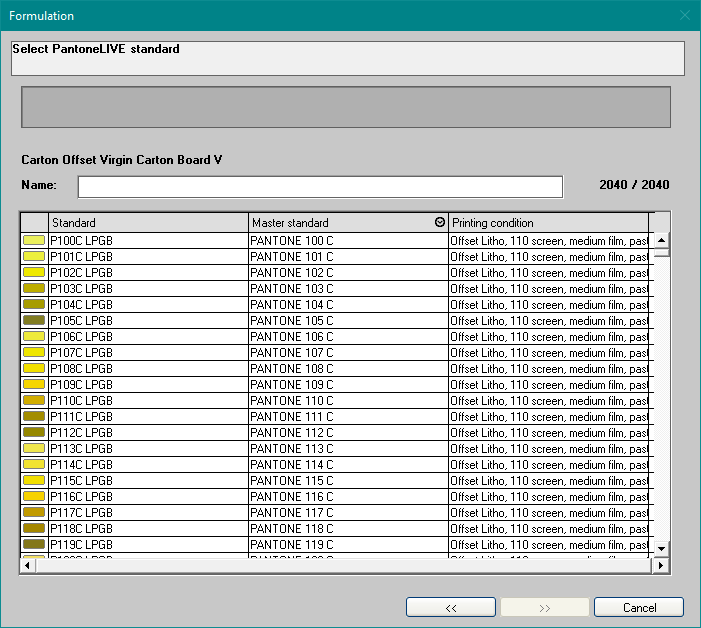
Task: Click the back (<<) button
Action: (451, 607)
